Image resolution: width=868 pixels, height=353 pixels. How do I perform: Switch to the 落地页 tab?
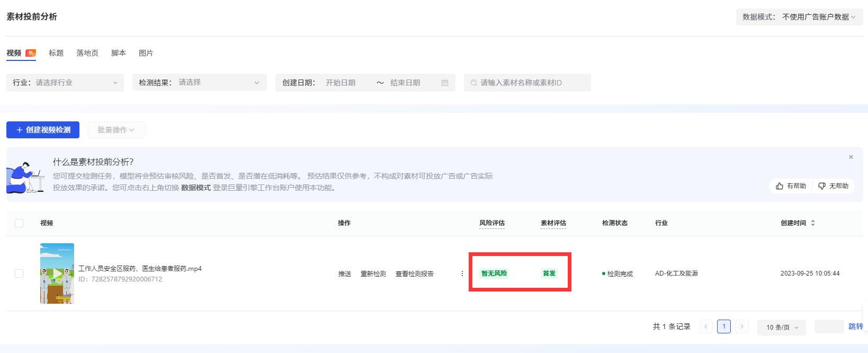(x=87, y=53)
